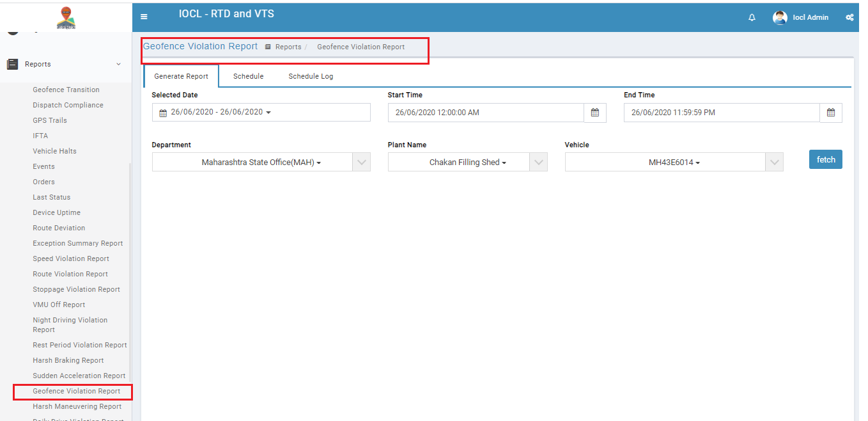Open Geofence Violation Report in sidebar

(77, 391)
